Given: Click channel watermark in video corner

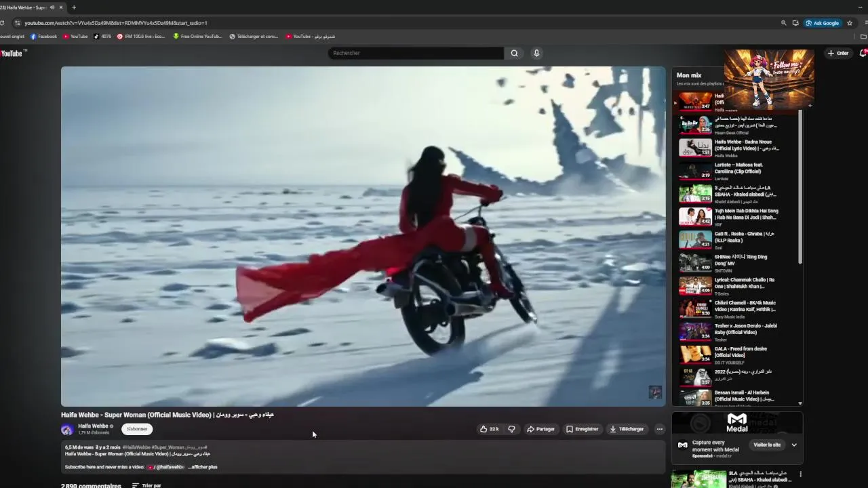Looking at the screenshot, I should [655, 392].
